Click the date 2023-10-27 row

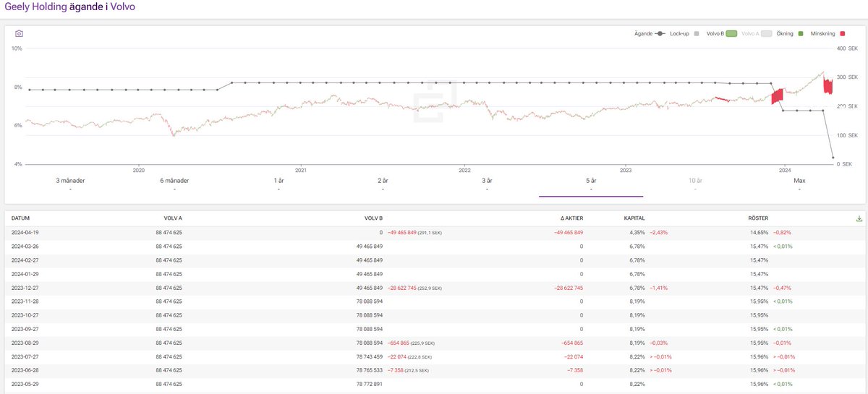[x=25, y=315]
